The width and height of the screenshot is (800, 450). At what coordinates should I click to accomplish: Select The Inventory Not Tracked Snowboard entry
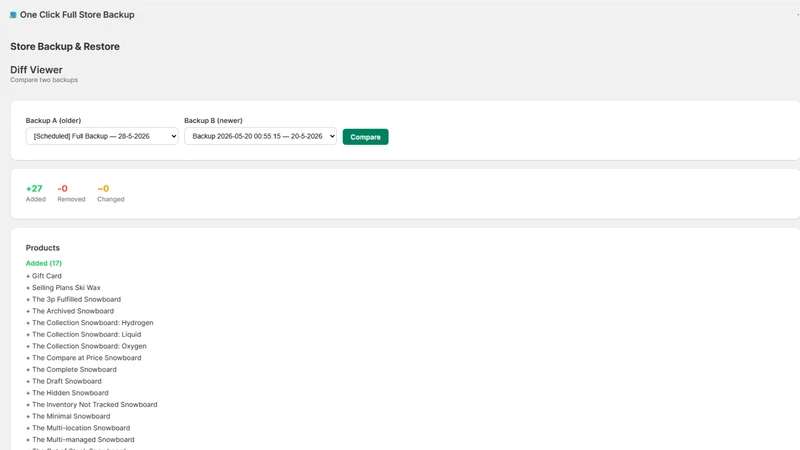click(92, 405)
